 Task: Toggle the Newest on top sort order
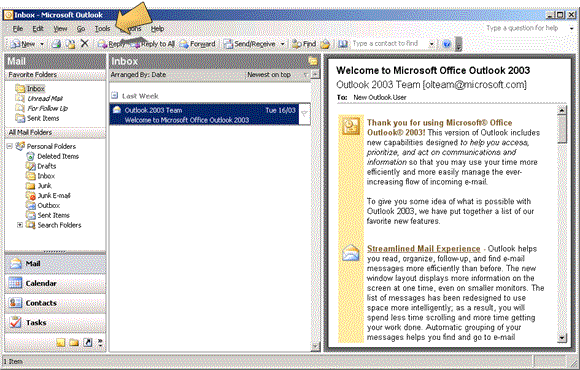(269, 75)
